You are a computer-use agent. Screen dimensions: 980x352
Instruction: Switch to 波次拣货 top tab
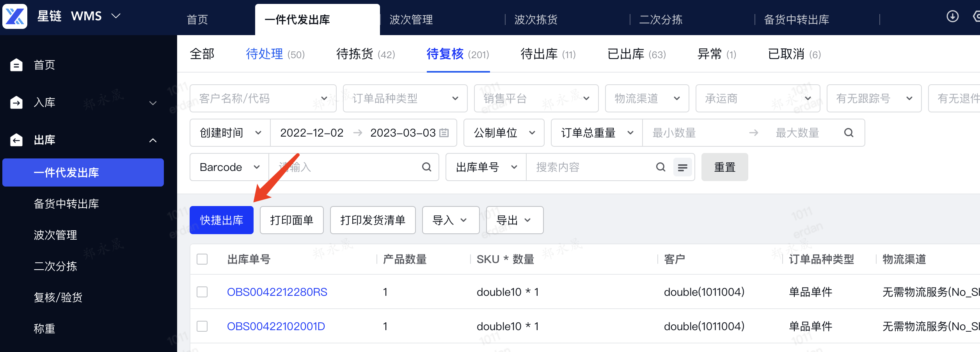pyautogui.click(x=536, y=20)
